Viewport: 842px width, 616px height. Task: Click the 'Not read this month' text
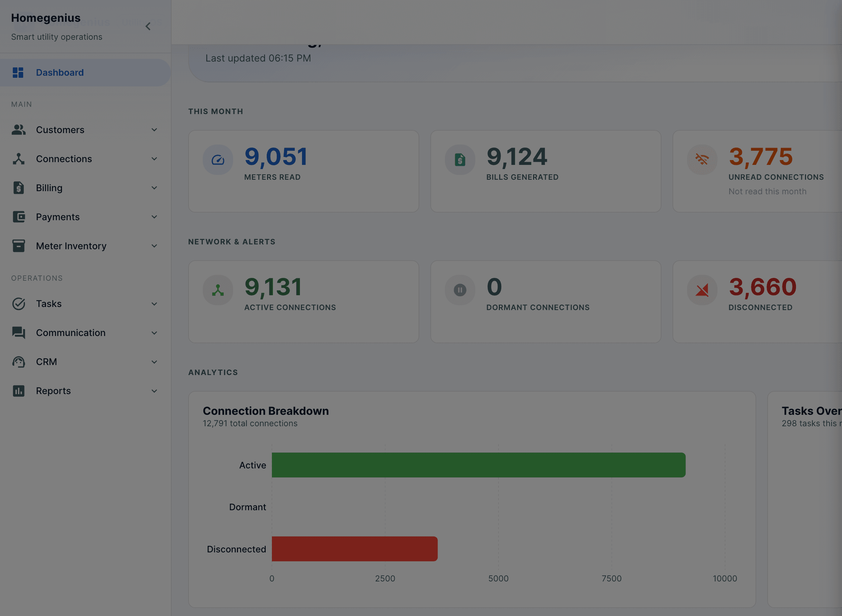click(x=767, y=191)
